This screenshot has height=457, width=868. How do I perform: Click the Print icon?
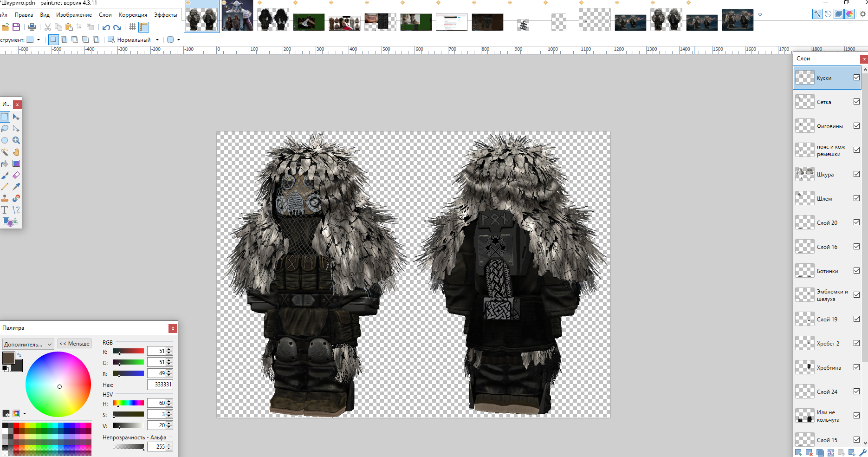32,27
